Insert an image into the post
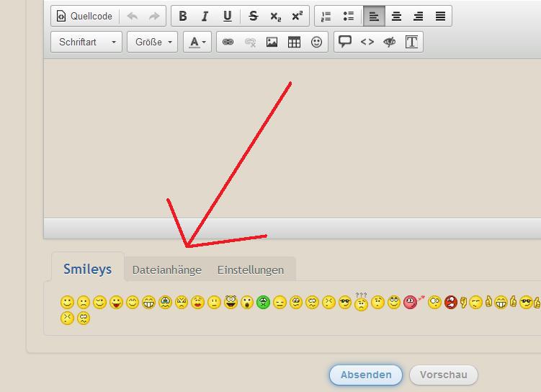The width and height of the screenshot is (541, 392). [x=272, y=42]
